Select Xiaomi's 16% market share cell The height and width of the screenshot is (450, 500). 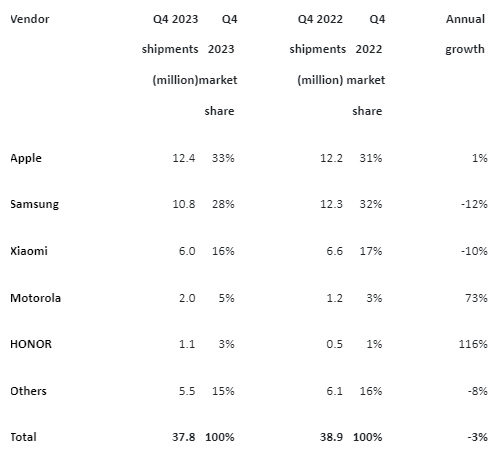click(223, 251)
